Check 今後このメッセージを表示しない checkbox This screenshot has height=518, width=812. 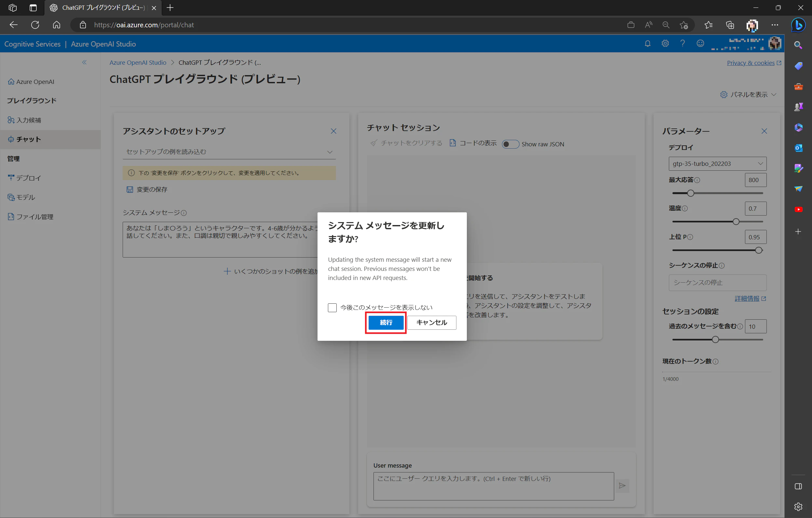pyautogui.click(x=332, y=308)
